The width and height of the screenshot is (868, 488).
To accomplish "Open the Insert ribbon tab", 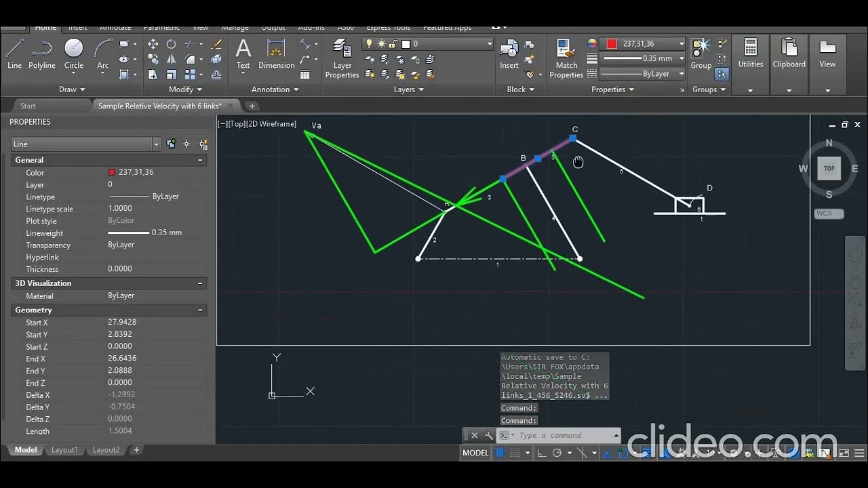I will pos(77,27).
